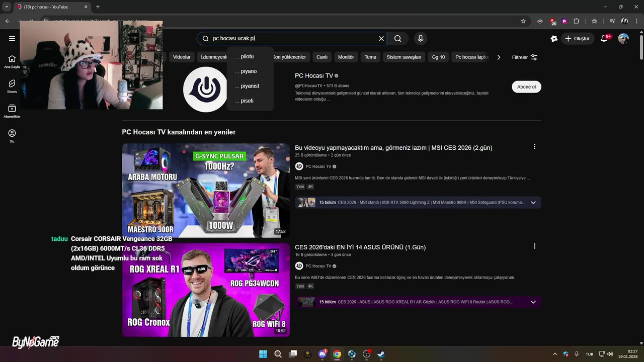This screenshot has width=644, height=362.
Task: Open Chrome media controls icon
Action: coord(612,21)
